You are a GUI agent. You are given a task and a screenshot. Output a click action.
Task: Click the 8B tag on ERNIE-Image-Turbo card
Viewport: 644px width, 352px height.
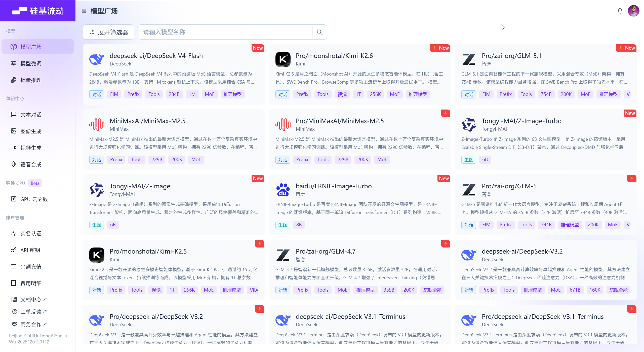click(x=299, y=225)
